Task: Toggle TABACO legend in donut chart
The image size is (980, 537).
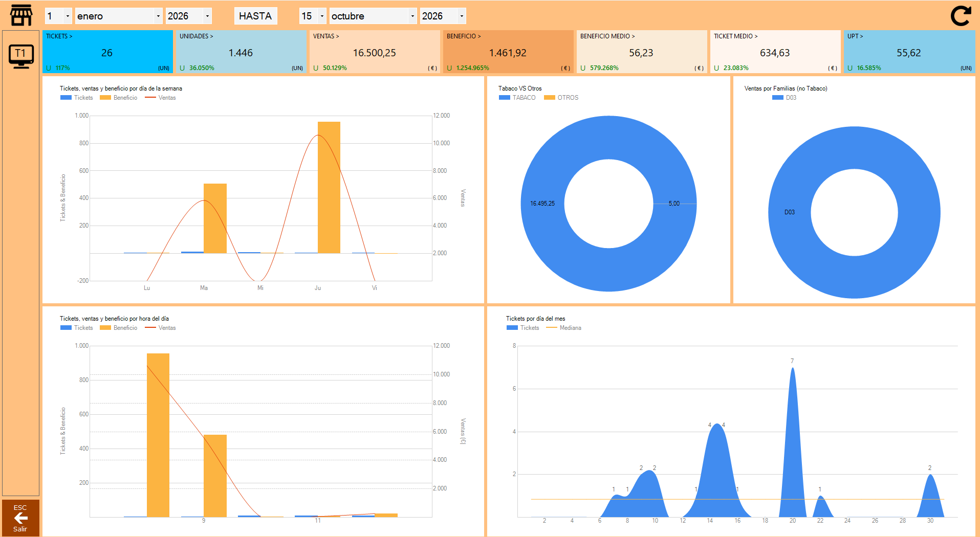Action: pos(517,98)
